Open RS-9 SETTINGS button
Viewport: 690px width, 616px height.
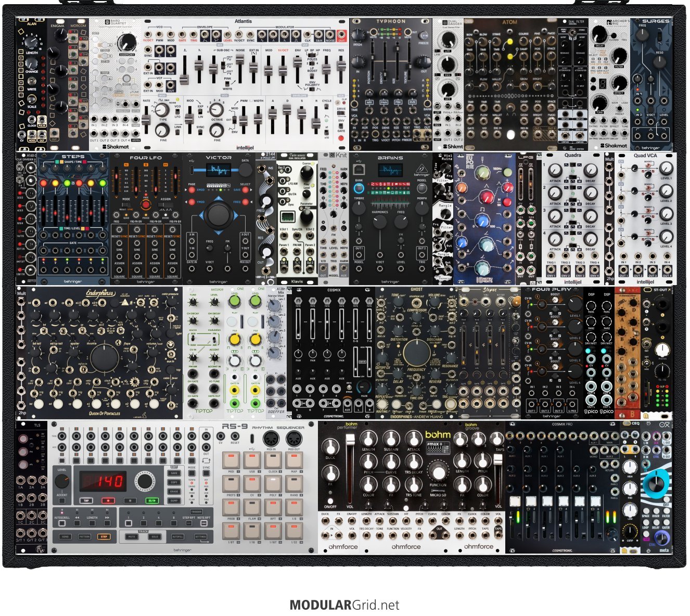pos(200,536)
